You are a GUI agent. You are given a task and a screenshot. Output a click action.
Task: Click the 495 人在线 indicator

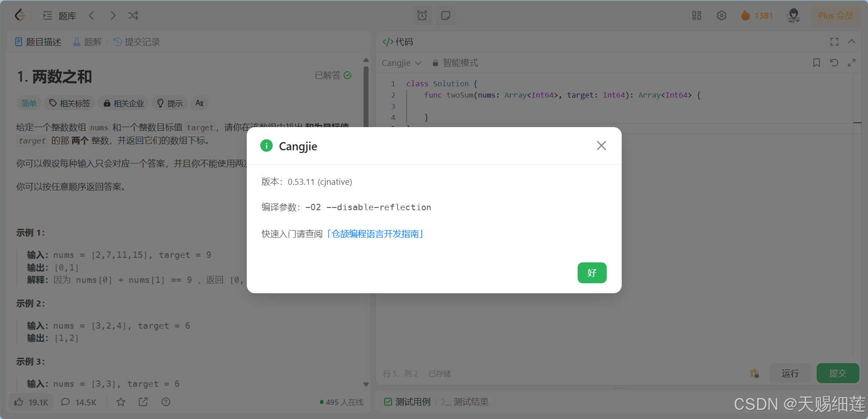point(342,402)
